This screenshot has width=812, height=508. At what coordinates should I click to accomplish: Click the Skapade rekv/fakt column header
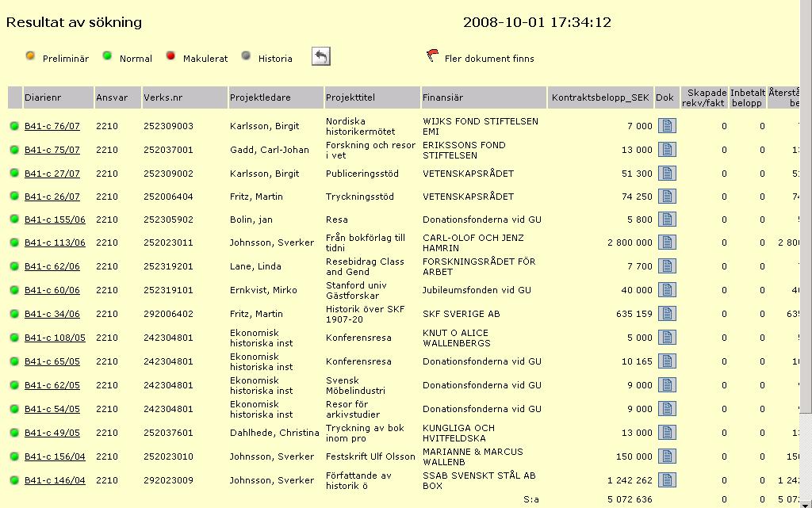pos(704,97)
